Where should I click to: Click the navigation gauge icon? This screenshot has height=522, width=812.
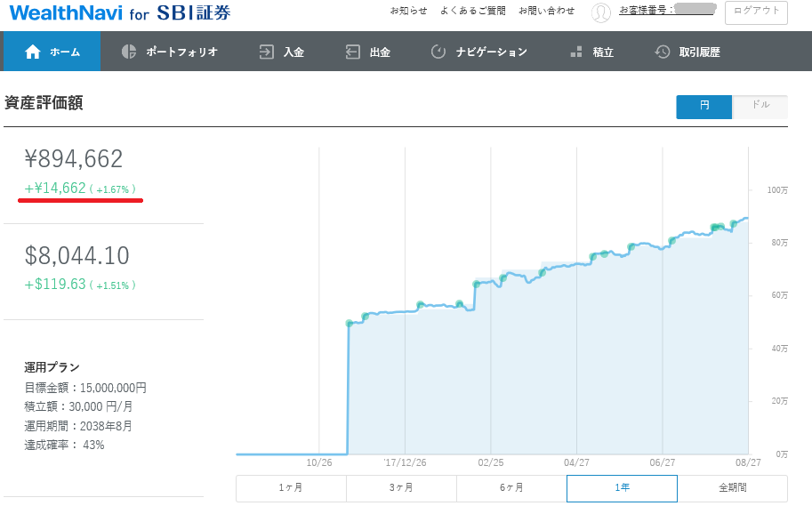438,52
